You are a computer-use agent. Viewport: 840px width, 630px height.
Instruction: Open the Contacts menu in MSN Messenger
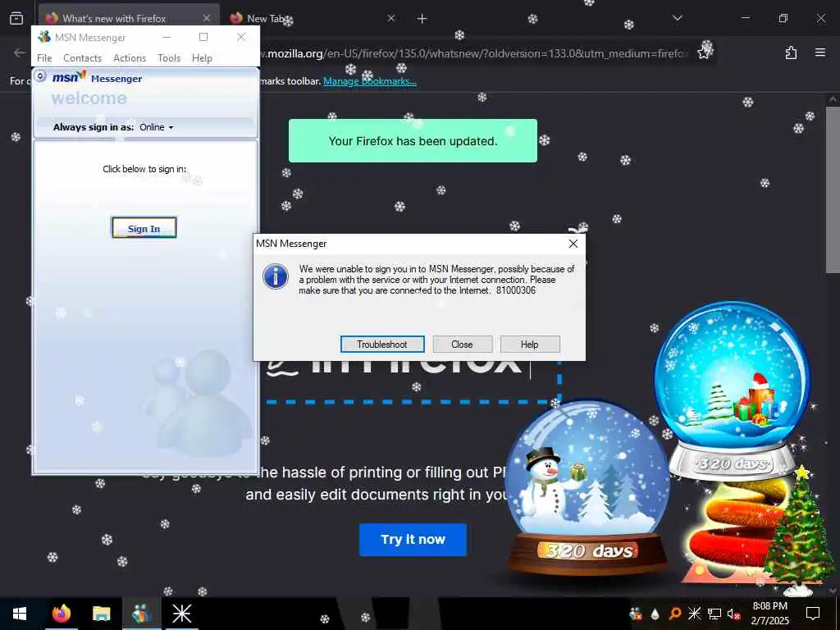click(x=83, y=58)
